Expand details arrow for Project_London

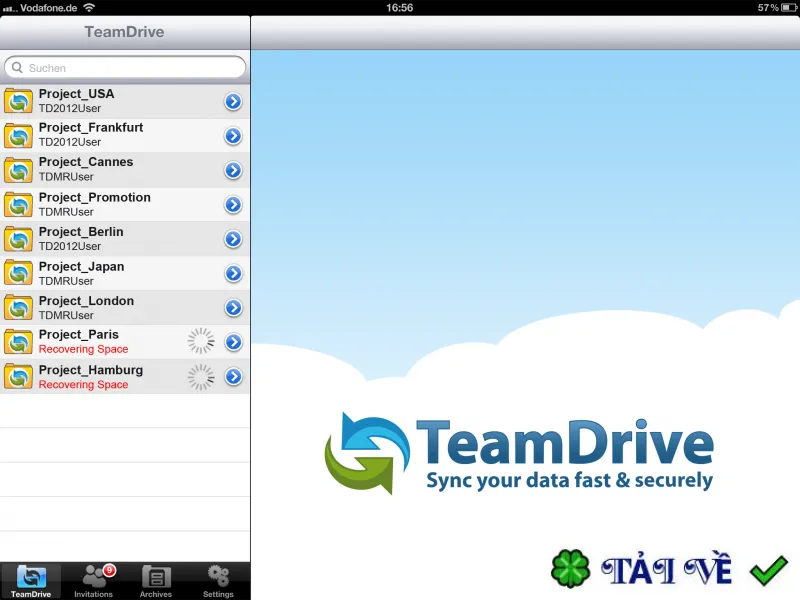233,308
